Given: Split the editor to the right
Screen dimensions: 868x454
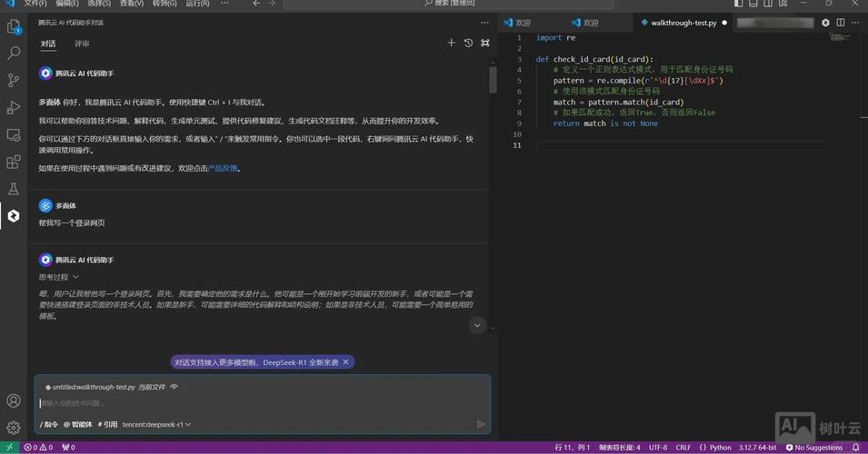Looking at the screenshot, I should 841,23.
